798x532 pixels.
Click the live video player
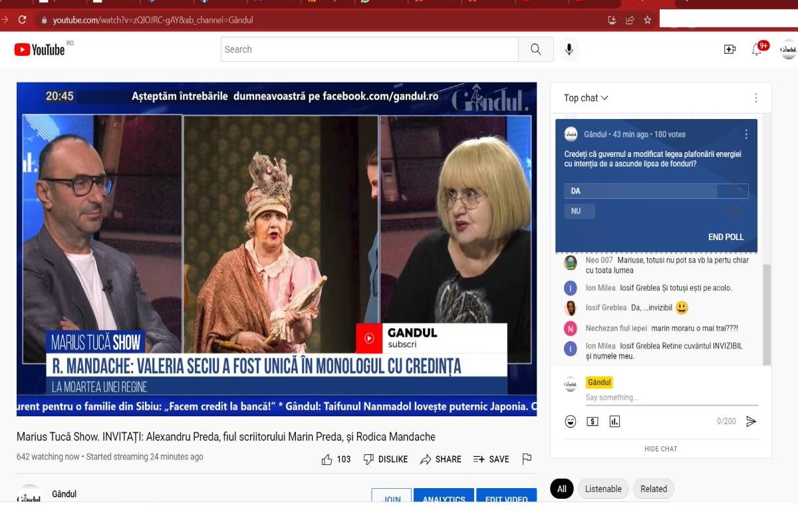277,249
